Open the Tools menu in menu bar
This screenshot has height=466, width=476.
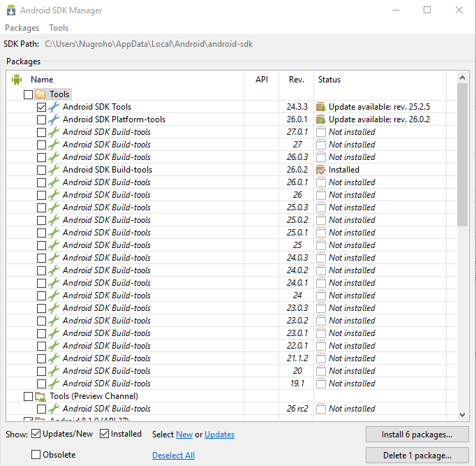(x=59, y=28)
